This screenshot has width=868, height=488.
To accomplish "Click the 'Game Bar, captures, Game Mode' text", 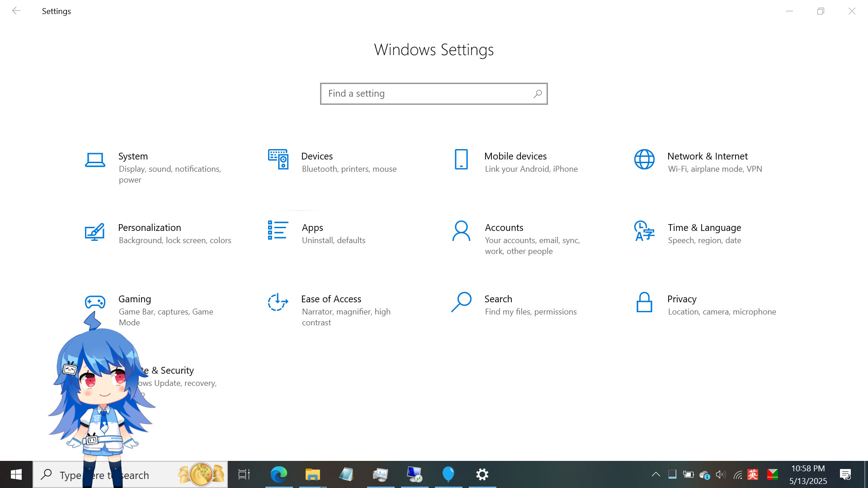I will [166, 317].
